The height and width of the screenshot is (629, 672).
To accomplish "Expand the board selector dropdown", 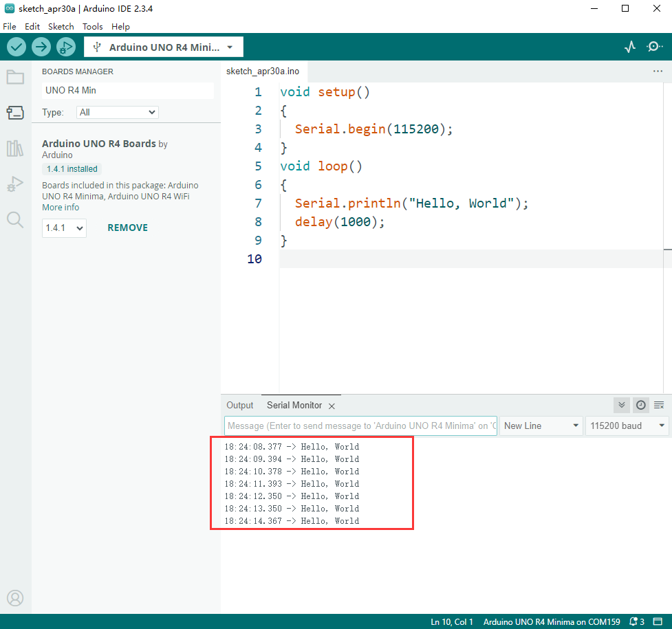I will point(163,47).
